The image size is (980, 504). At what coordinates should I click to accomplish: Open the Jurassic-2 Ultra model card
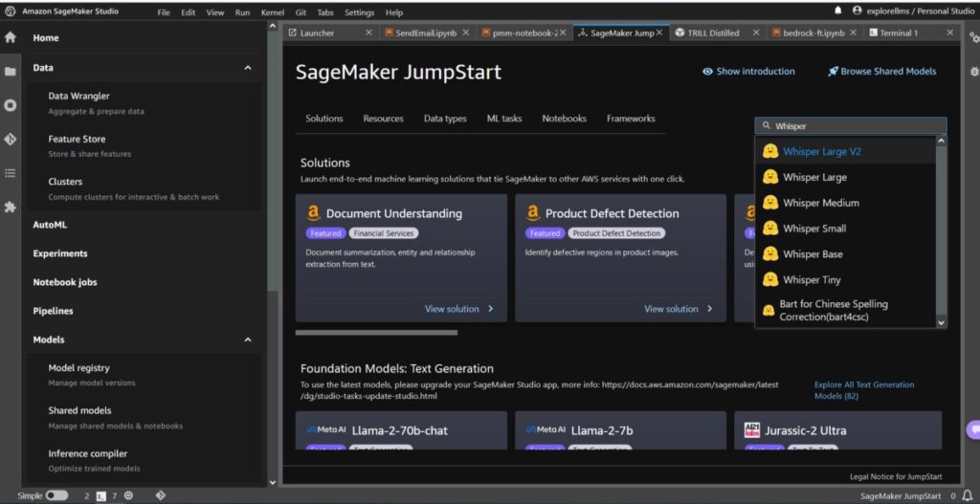[x=838, y=430]
